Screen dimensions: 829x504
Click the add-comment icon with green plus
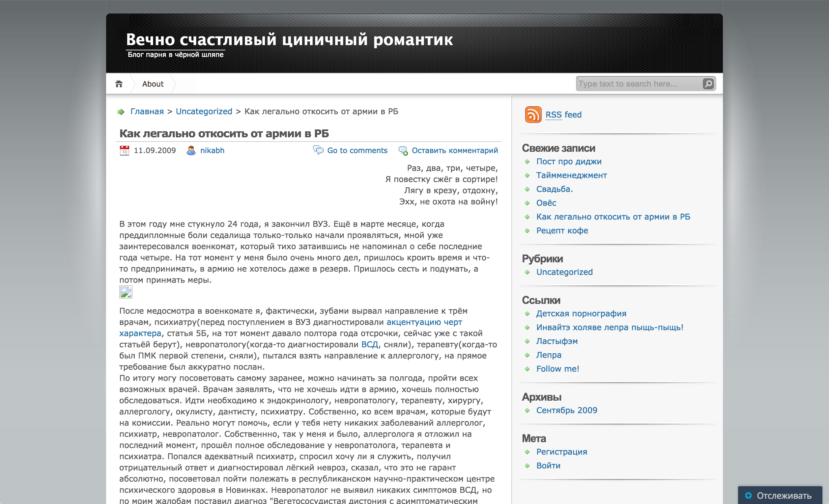(x=403, y=151)
